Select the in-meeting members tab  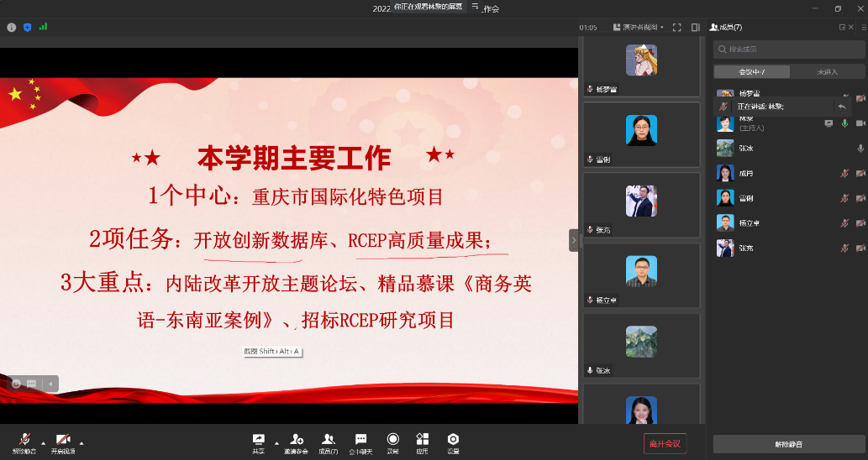click(x=751, y=71)
